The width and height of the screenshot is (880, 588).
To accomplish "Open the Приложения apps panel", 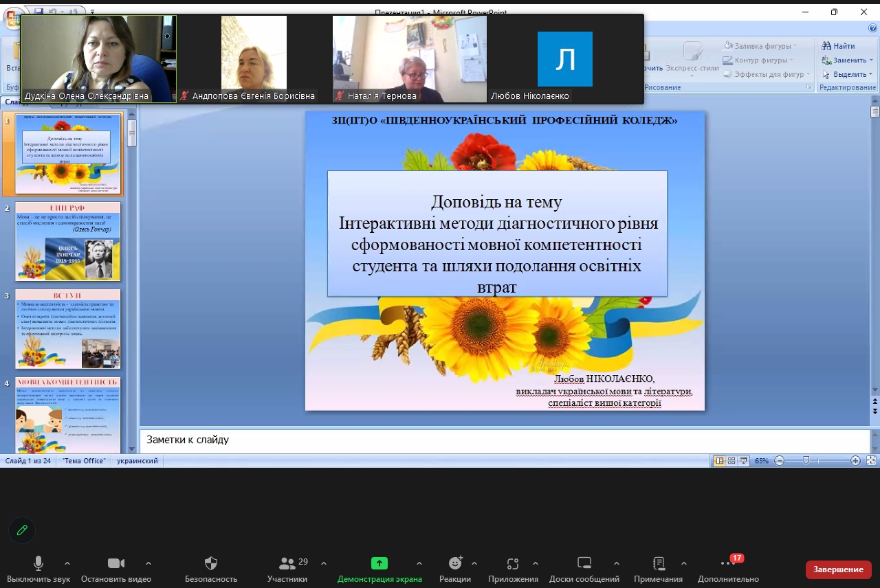I will click(x=513, y=569).
